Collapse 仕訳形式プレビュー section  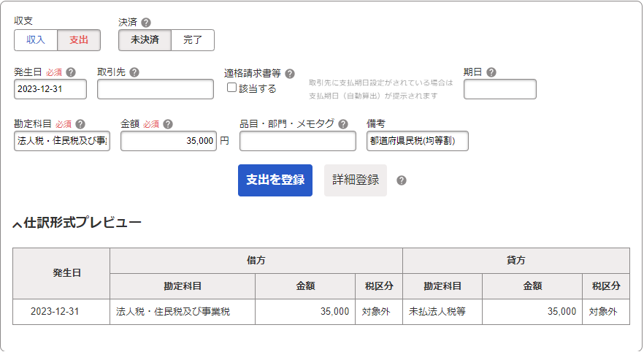click(77, 223)
